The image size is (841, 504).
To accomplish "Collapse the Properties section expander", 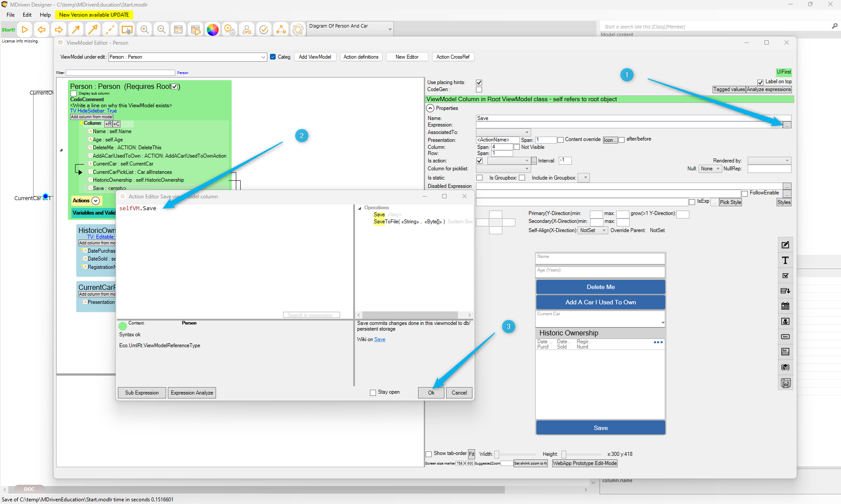I will point(430,108).
